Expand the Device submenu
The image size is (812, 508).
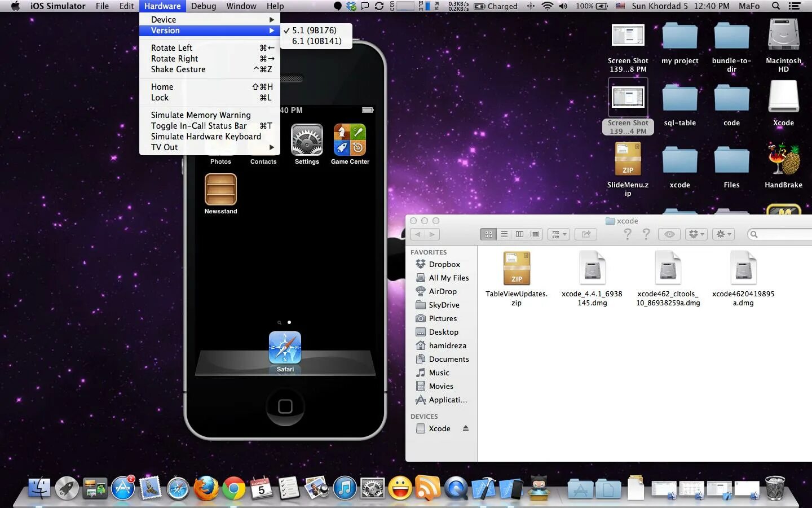click(x=210, y=20)
